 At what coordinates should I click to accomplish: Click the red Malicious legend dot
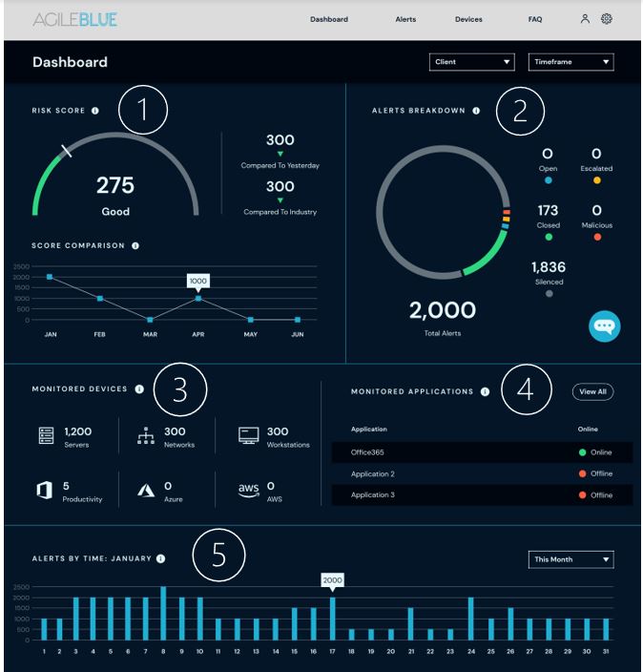point(597,237)
